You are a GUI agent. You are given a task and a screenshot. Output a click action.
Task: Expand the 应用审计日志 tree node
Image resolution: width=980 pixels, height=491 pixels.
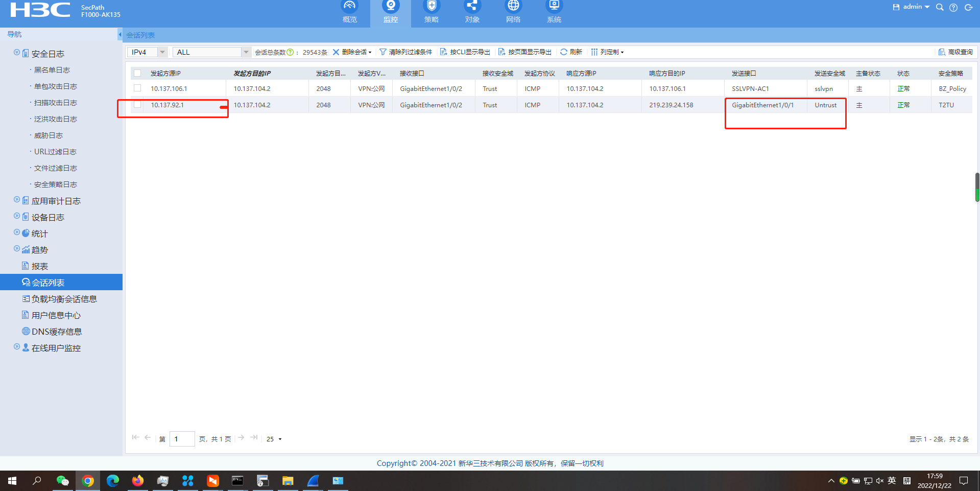tap(17, 199)
